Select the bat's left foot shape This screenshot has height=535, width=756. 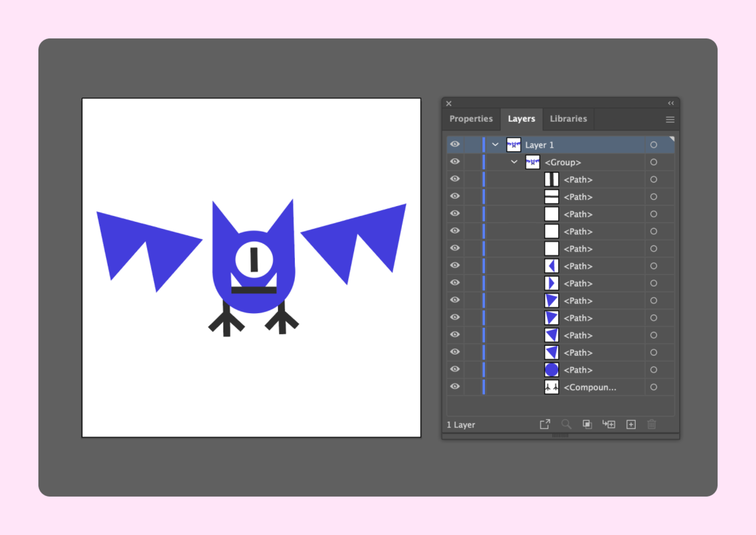tap(226, 319)
